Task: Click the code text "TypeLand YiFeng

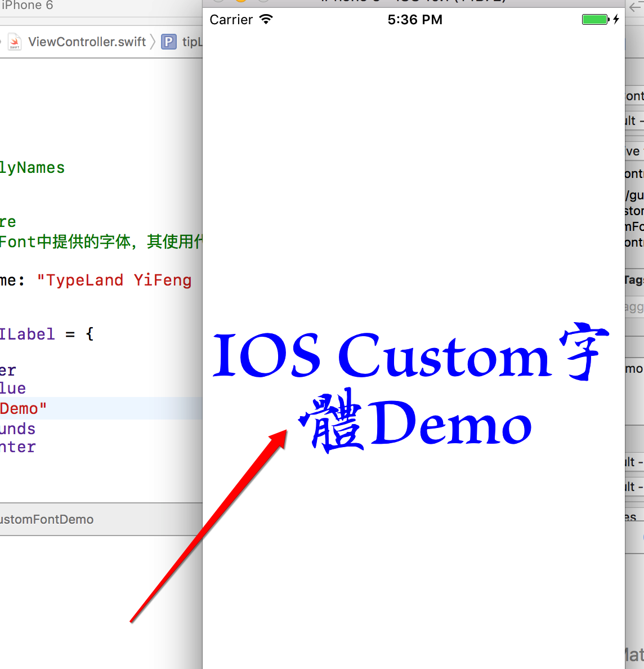Action: click(114, 280)
